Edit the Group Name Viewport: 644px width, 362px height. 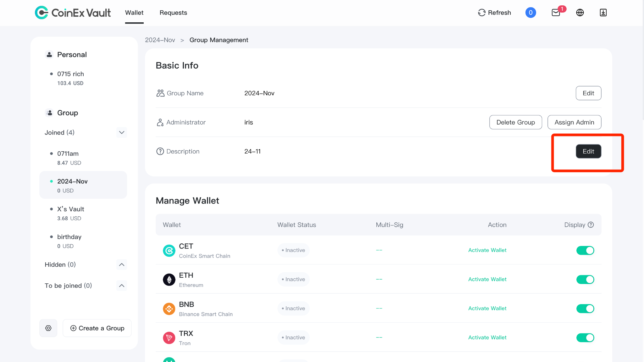(588, 93)
